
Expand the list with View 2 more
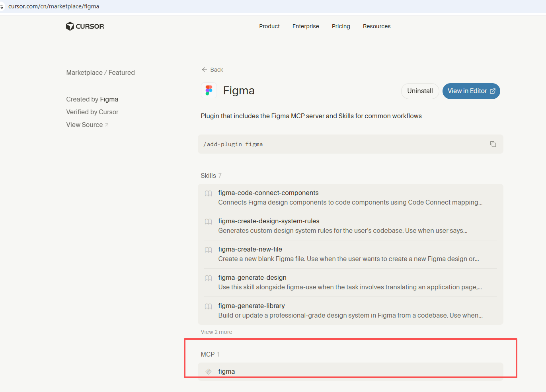click(216, 332)
